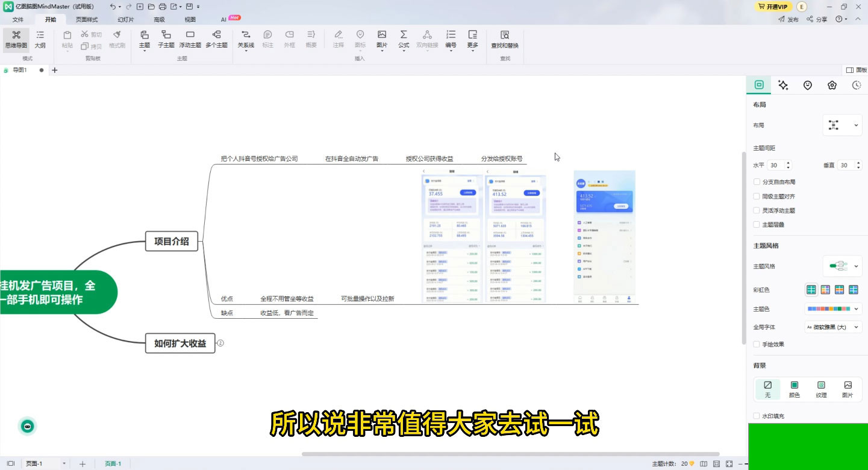This screenshot has width=868, height=470.
Task: Expand the 主题风格 style dropdown
Action: [x=842, y=266]
